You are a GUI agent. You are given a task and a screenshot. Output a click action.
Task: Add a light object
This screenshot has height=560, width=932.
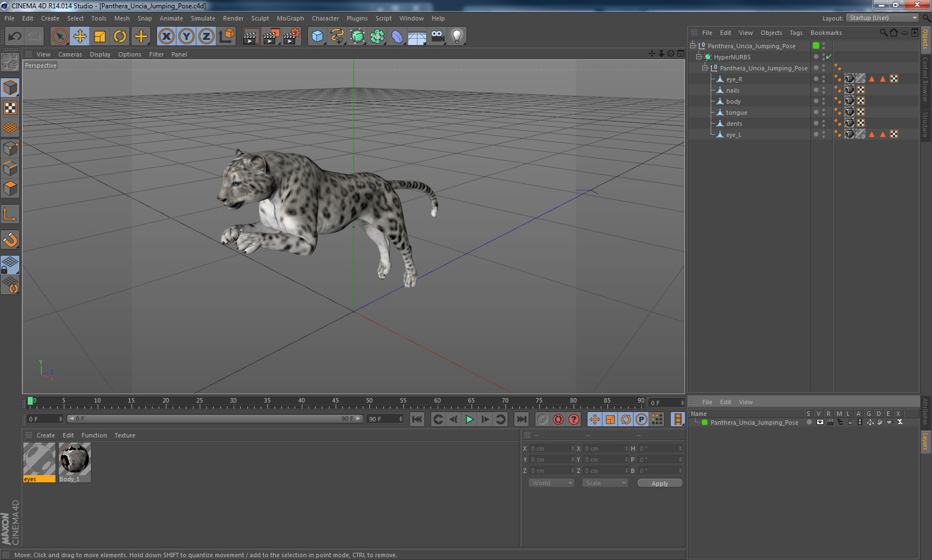pyautogui.click(x=457, y=37)
